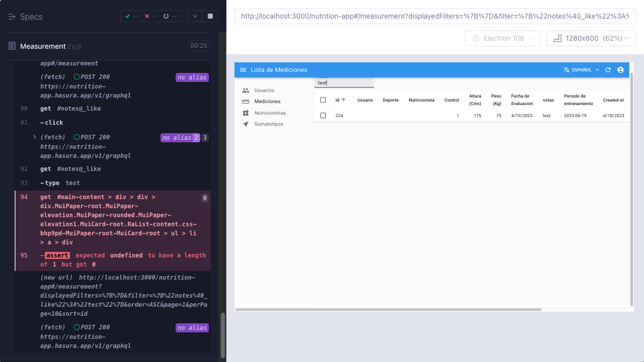Screen dimensions: 644x362
Task: Toggle the select-all checkbox in table header
Action: 323,100
